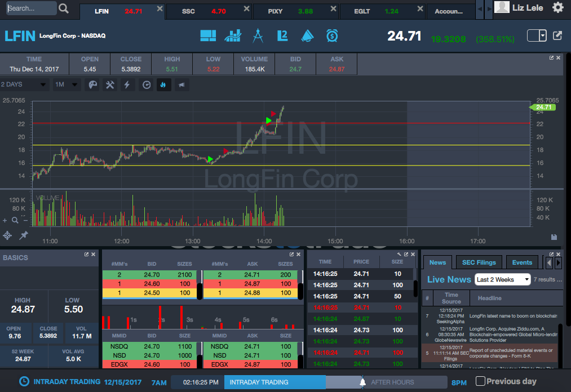Click the chart bars icon in header
The width and height of the screenshot is (571, 392).
pyautogui.click(x=233, y=35)
